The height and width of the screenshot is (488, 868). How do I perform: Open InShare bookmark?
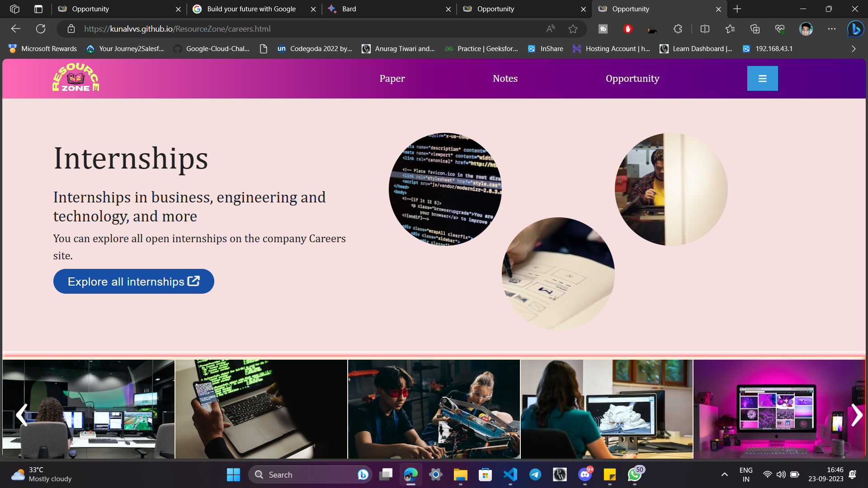(x=545, y=49)
